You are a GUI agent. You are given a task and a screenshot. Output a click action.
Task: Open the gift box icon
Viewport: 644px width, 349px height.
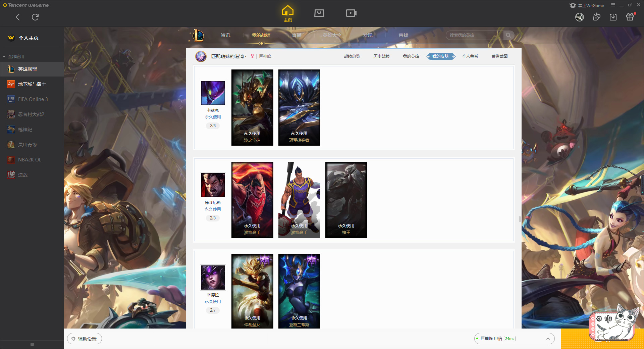(x=630, y=17)
